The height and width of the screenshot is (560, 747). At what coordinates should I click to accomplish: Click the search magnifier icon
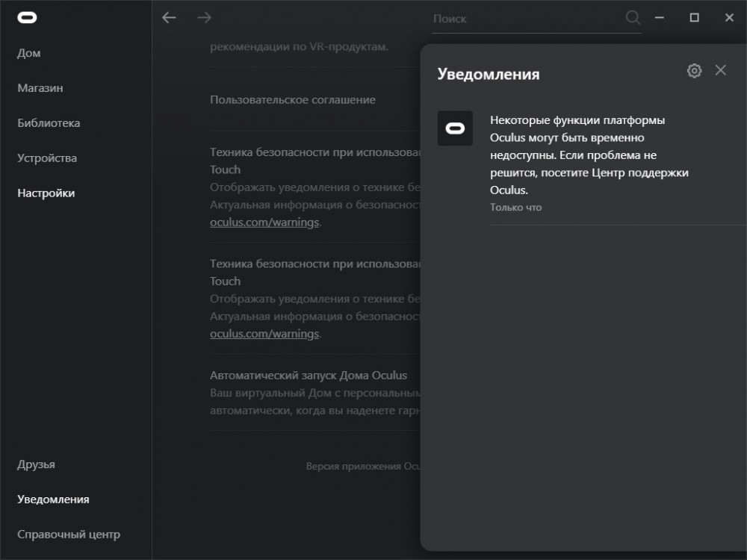[x=633, y=18]
